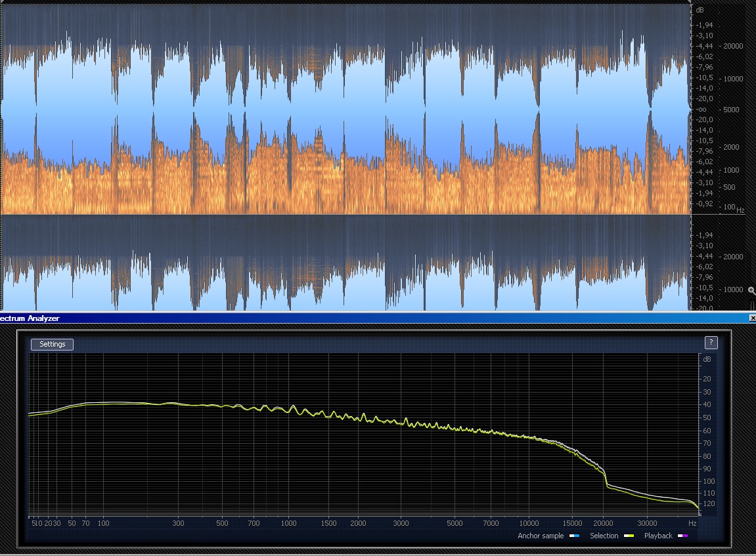Click the Playback purple legend swatch
756x556 pixels.
682,536
